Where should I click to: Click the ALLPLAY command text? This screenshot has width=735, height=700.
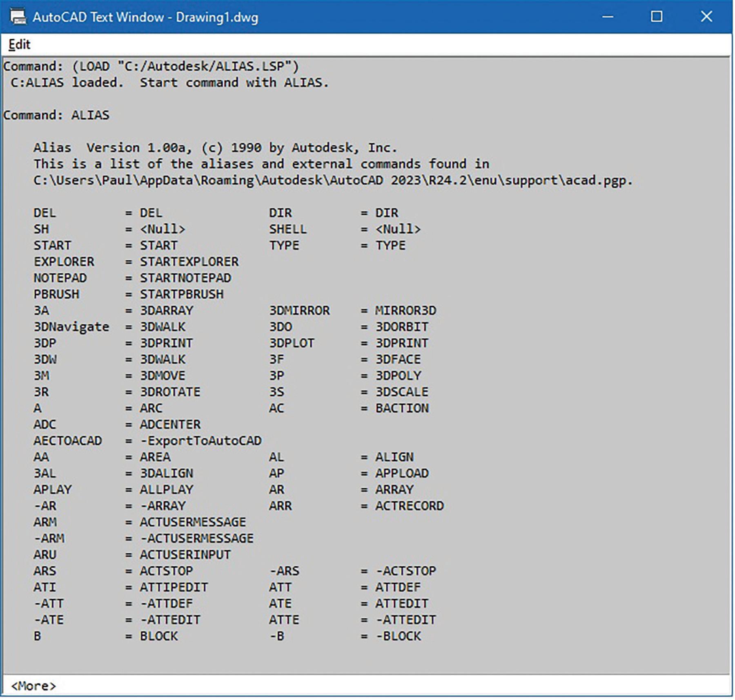(167, 490)
